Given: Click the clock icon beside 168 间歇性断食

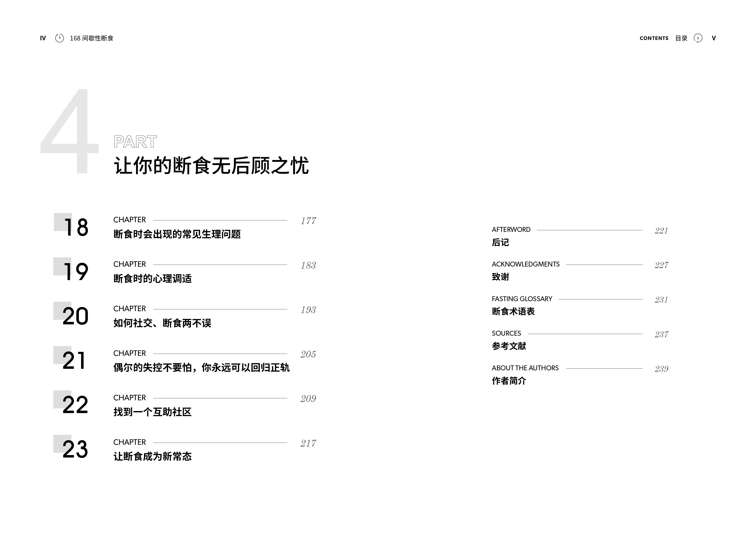Looking at the screenshot, I should [60, 38].
